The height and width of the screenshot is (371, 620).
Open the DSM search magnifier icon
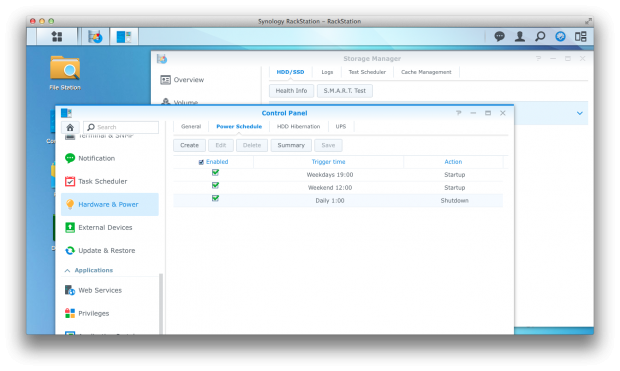540,36
